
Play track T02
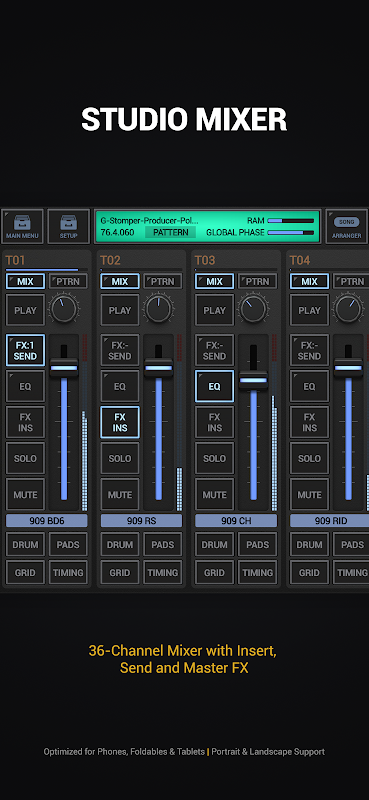tap(120, 310)
